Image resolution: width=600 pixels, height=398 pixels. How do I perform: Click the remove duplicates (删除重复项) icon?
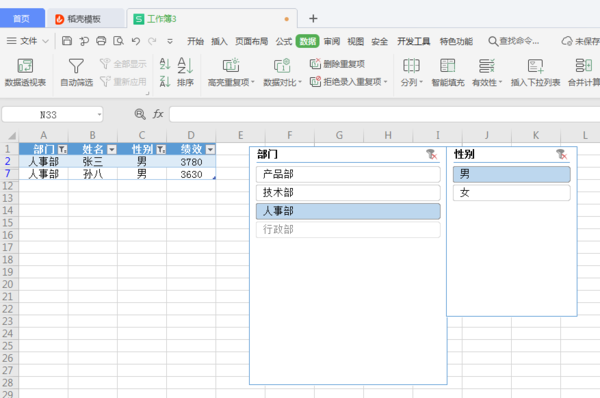coord(315,64)
